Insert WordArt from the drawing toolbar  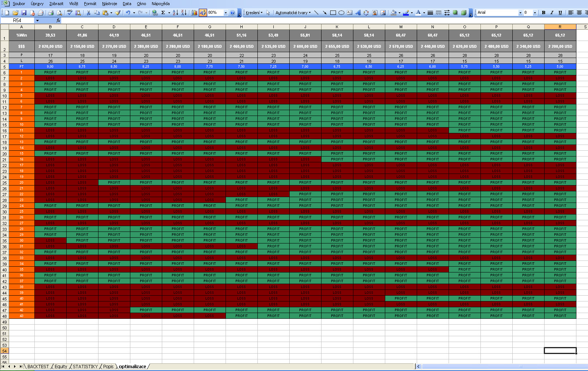[x=358, y=13]
